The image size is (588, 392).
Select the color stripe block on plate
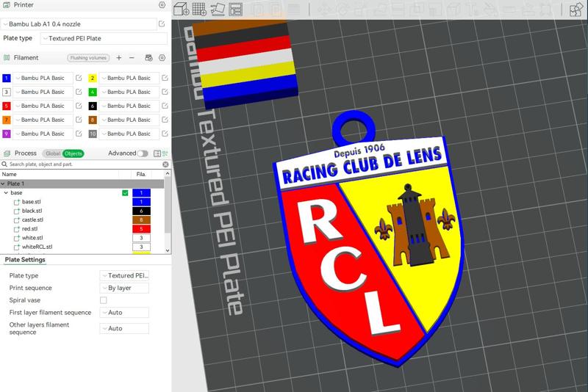point(245,65)
